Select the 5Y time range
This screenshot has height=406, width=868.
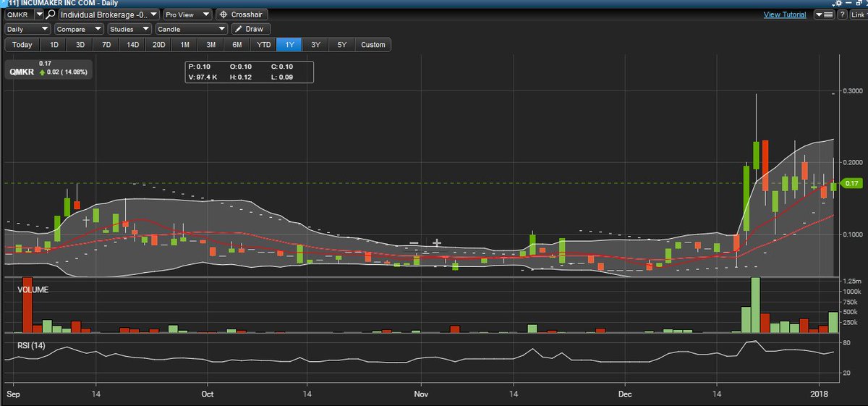[341, 45]
